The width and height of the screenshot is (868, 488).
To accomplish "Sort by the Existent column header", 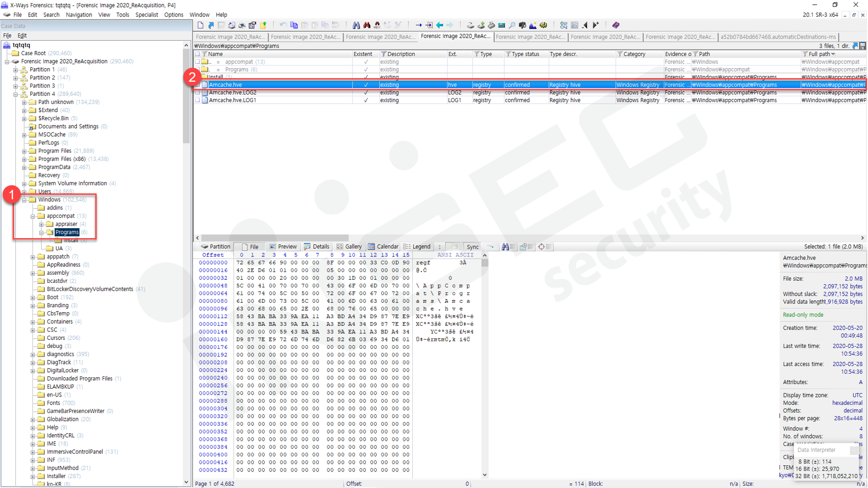I will point(363,54).
